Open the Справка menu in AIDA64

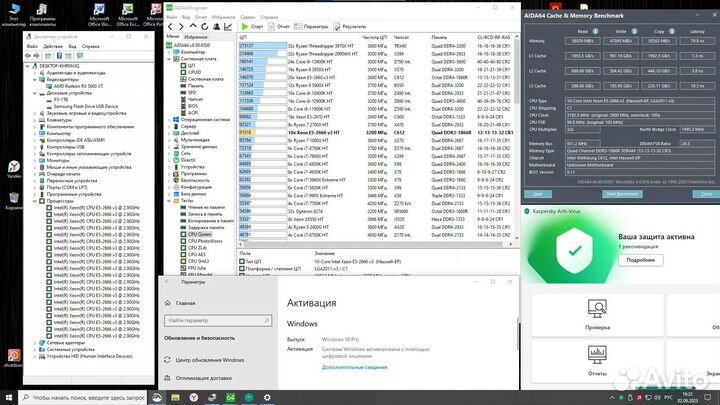click(x=269, y=17)
